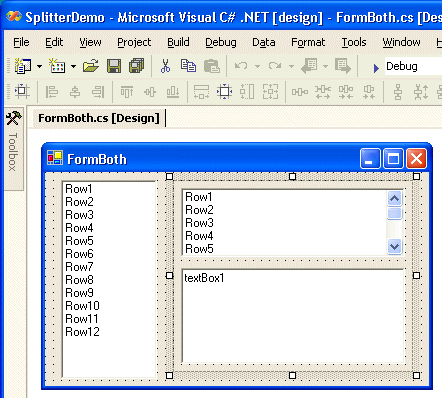
Task: Expand the New Project dropdown arrow
Action: point(40,66)
